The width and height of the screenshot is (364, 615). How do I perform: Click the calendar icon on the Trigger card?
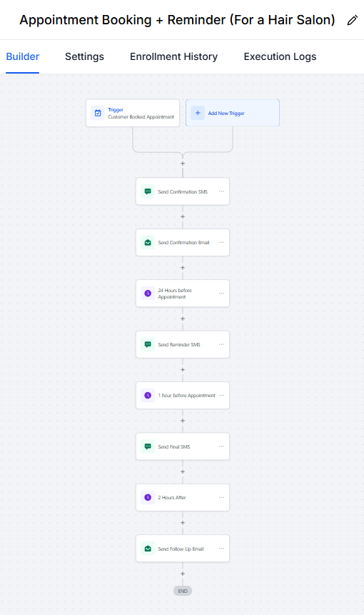[98, 113]
